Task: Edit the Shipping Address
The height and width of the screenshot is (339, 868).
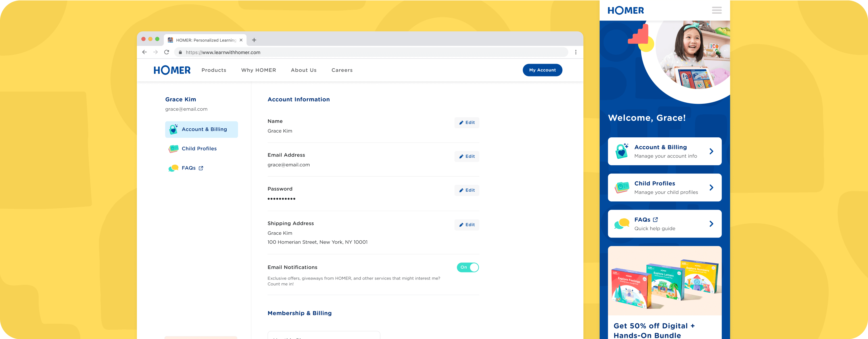Action: [x=466, y=225]
